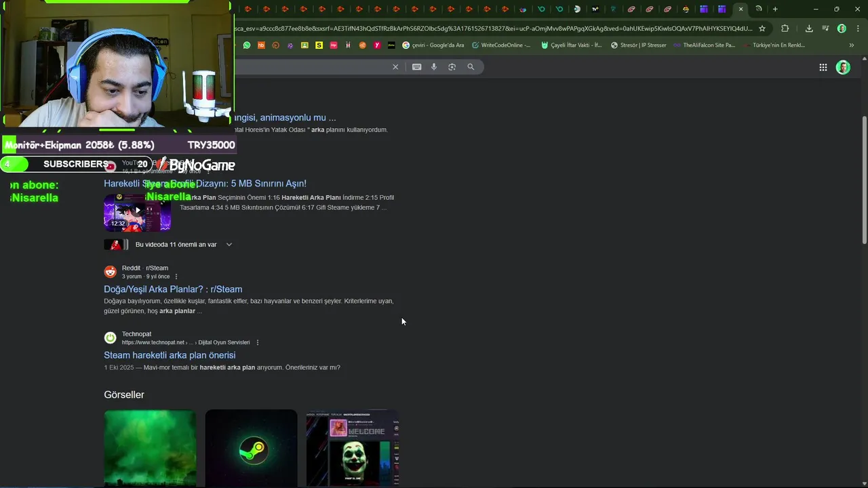Viewport: 868px width, 488px height.
Task: Open the purple bookmark icon next to Classroom
Action: (x=290, y=45)
